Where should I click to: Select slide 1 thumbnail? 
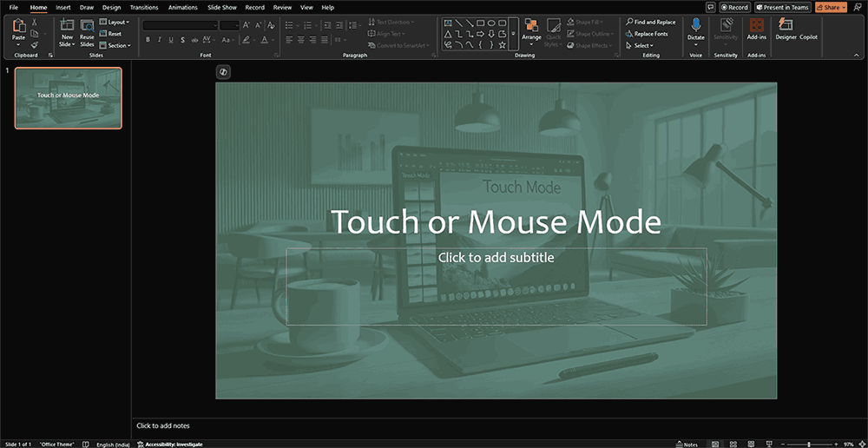click(x=68, y=98)
